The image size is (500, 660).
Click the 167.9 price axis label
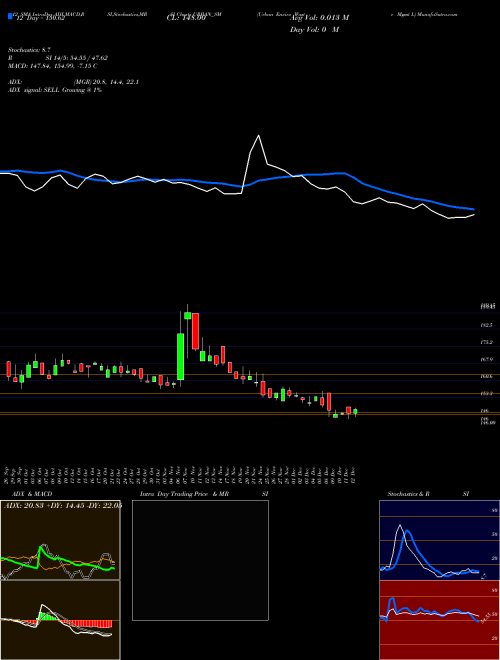click(x=486, y=360)
